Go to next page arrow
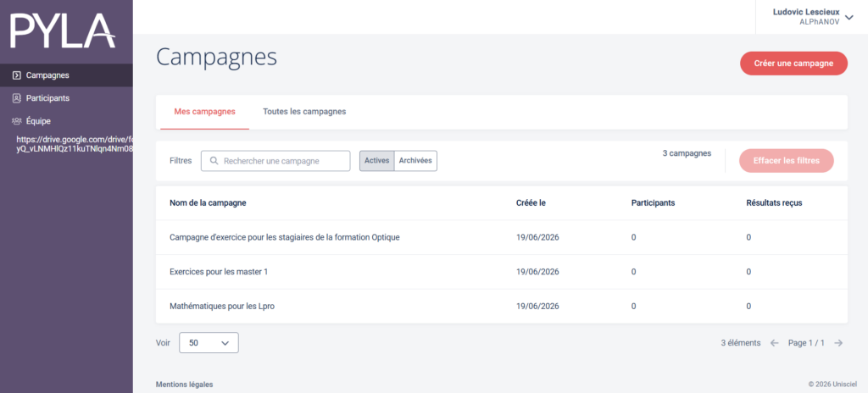Image resolution: width=868 pixels, height=393 pixels. tap(838, 343)
